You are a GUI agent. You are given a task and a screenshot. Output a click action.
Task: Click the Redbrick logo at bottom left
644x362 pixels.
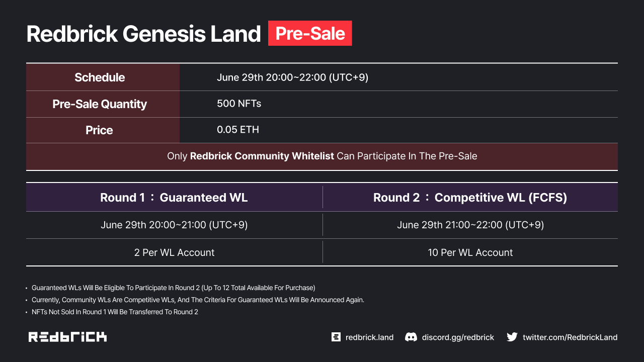tap(67, 337)
